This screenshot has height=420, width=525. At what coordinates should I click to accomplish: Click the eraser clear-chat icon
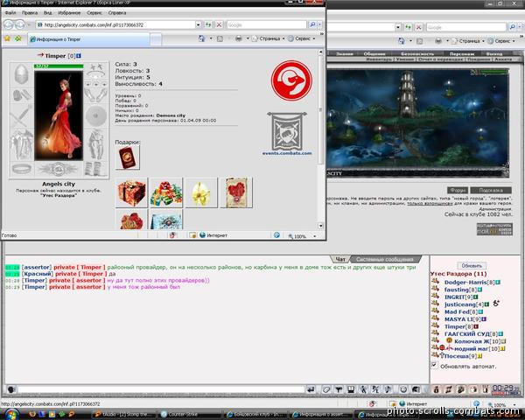click(x=326, y=389)
